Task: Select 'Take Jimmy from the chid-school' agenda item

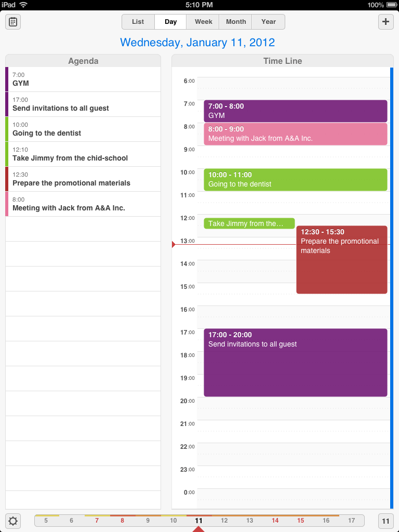Action: click(83, 154)
